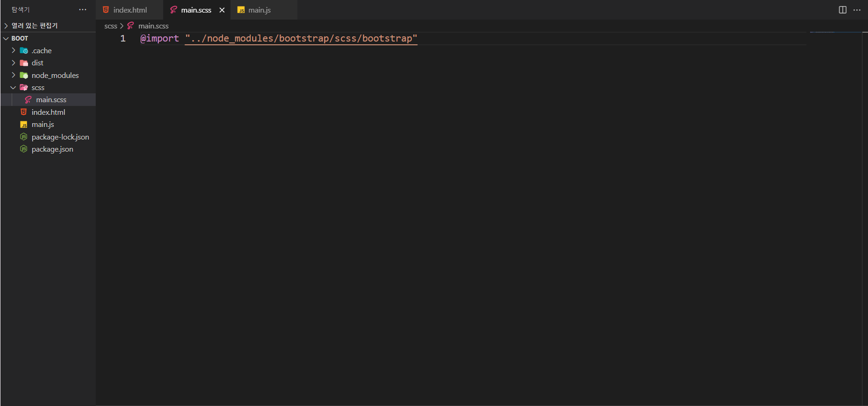Expand the node_modules folder chevron
This screenshot has width=868, height=406.
click(14, 75)
